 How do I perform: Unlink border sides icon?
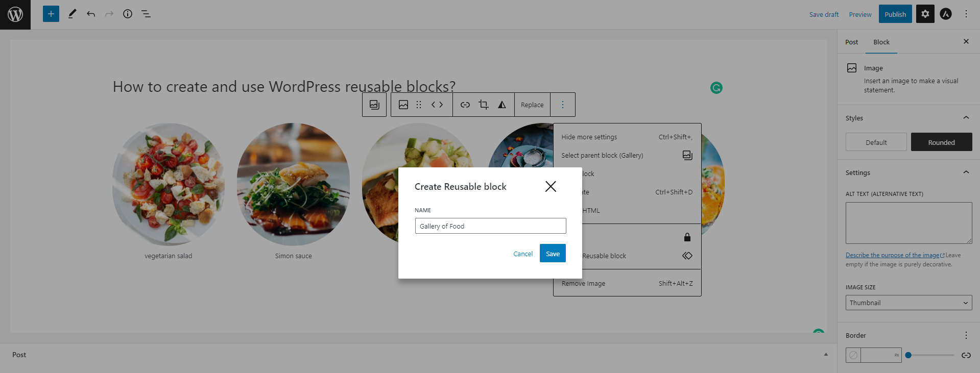point(966,355)
